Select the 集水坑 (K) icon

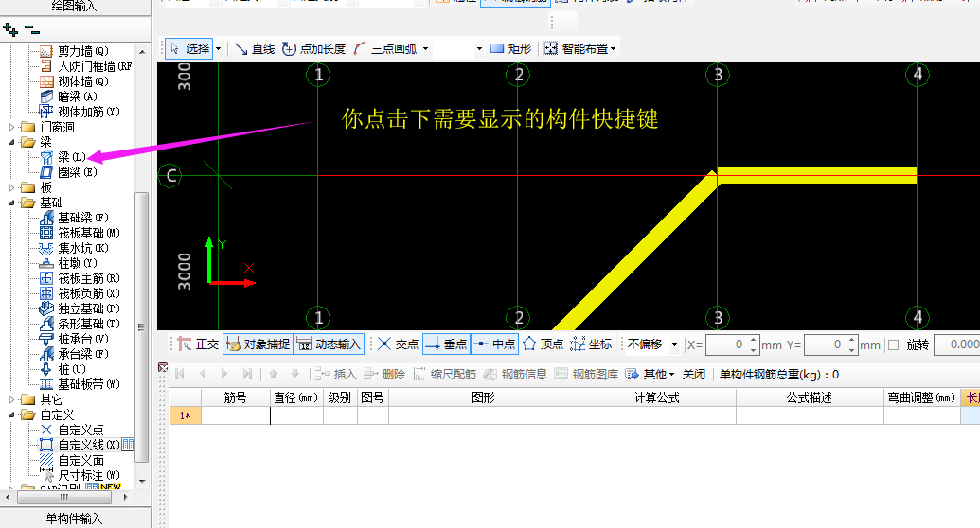[x=46, y=248]
